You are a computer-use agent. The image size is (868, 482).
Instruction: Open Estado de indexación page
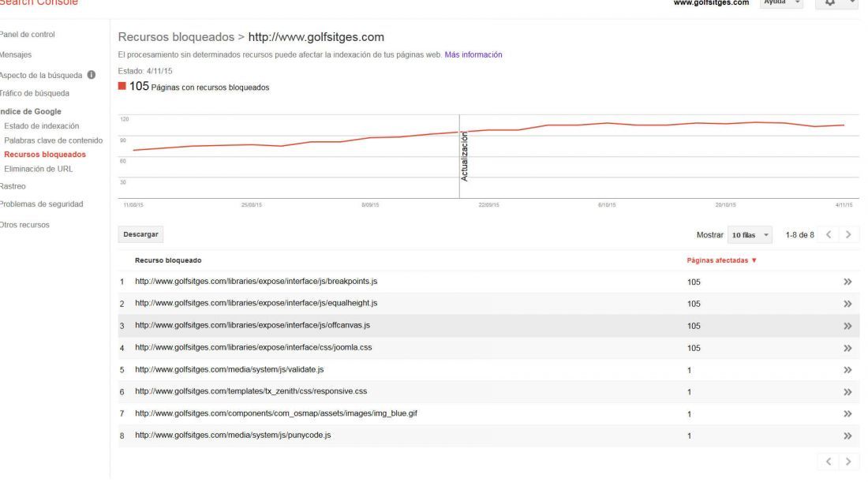[42, 125]
